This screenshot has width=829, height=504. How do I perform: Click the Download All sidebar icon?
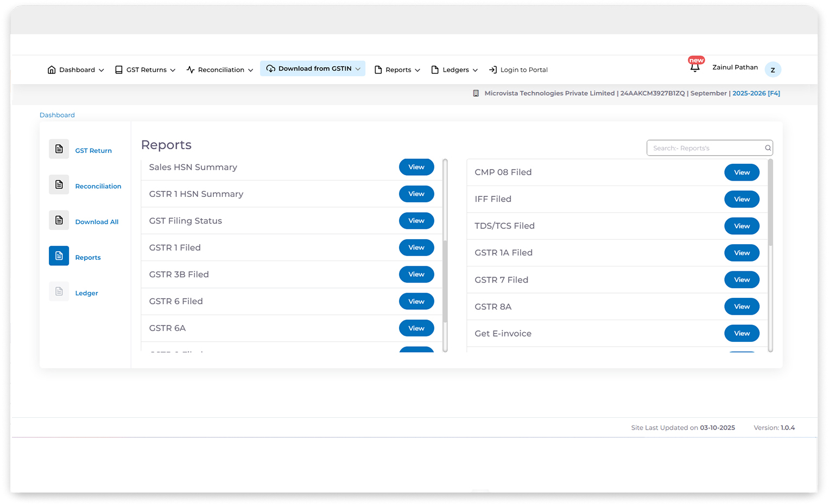coord(59,220)
